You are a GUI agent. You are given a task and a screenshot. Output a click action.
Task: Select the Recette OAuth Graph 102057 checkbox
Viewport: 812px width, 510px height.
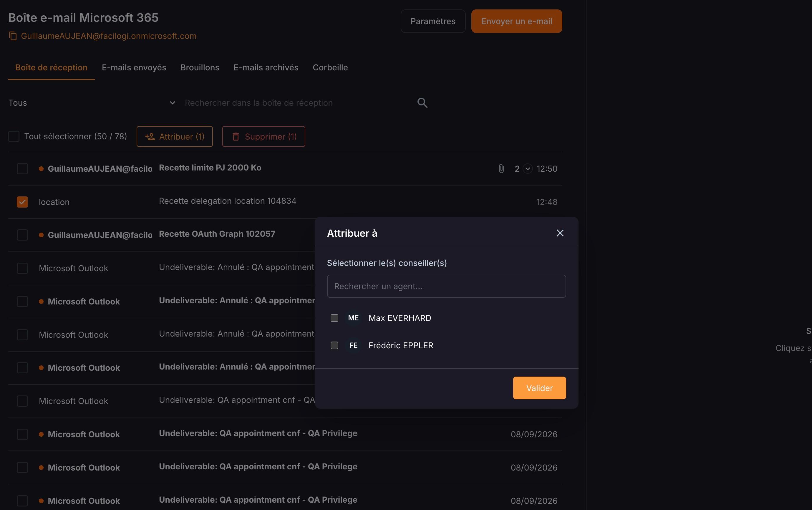[x=22, y=235]
